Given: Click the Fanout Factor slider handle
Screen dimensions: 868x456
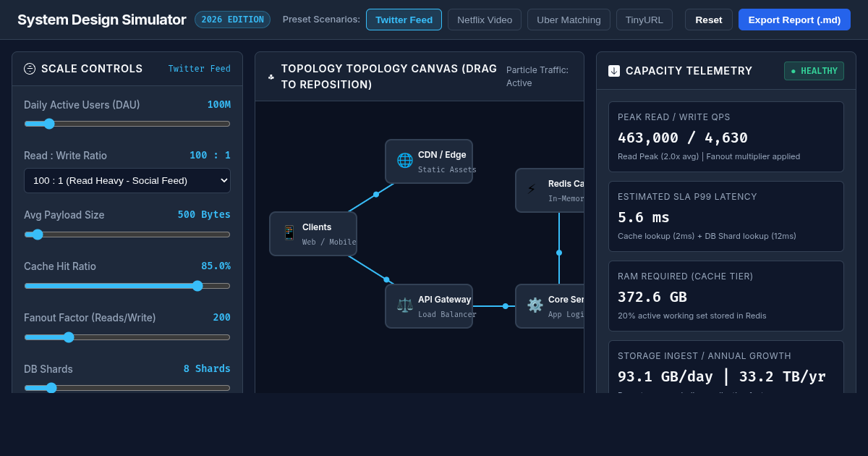Looking at the screenshot, I should click(69, 337).
